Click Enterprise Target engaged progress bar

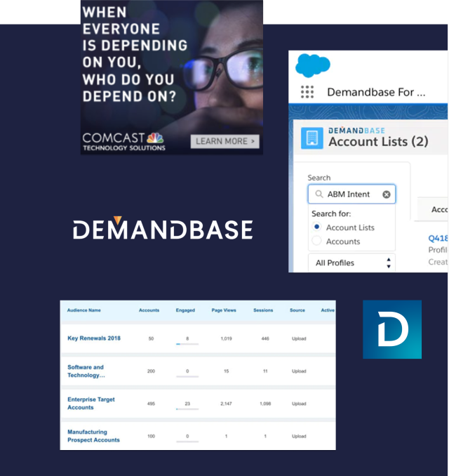coord(187,409)
